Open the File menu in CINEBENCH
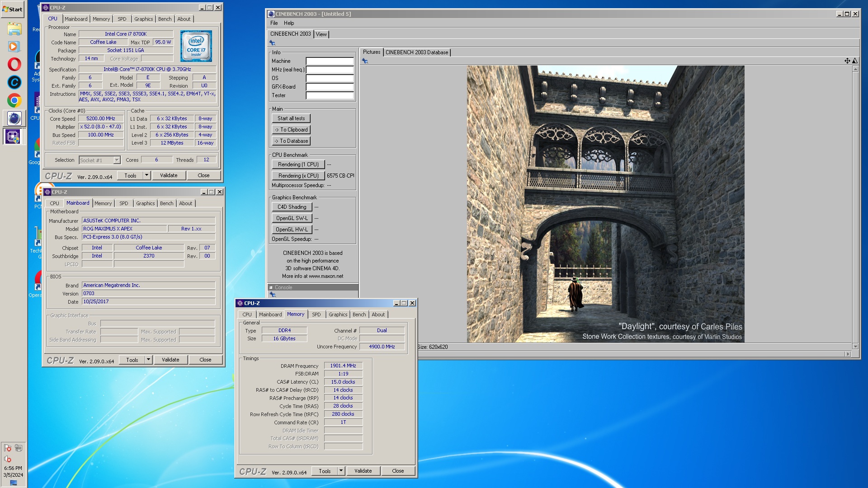This screenshot has height=488, width=868. tap(274, 23)
